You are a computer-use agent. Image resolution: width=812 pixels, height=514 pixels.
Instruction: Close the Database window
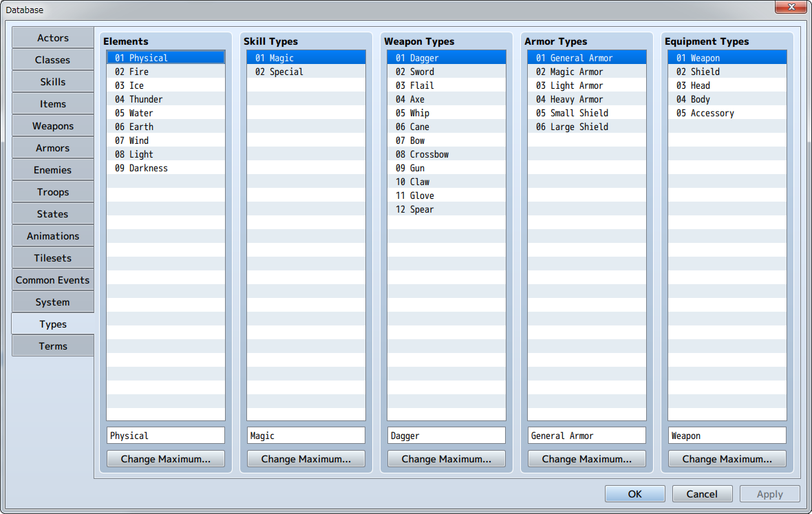791,8
